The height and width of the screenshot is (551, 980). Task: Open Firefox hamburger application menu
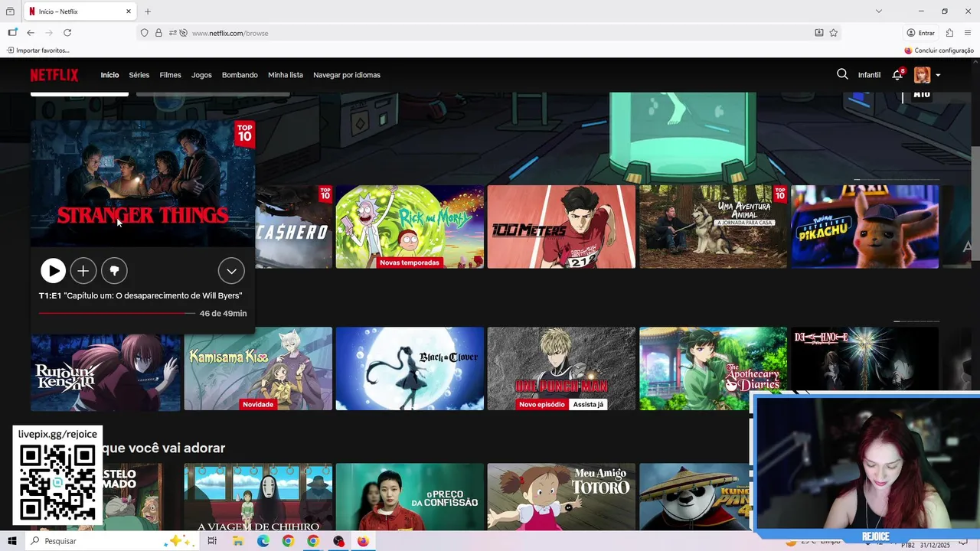(968, 33)
